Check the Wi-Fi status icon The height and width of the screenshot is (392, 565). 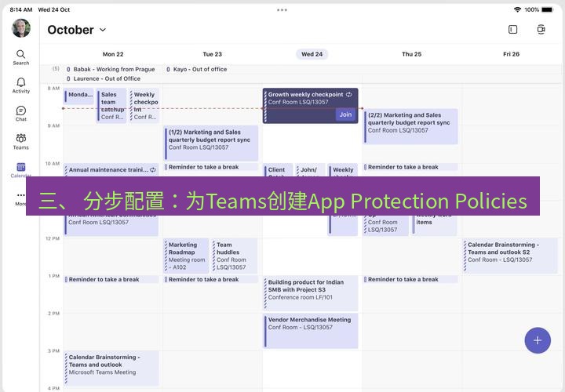[517, 9]
